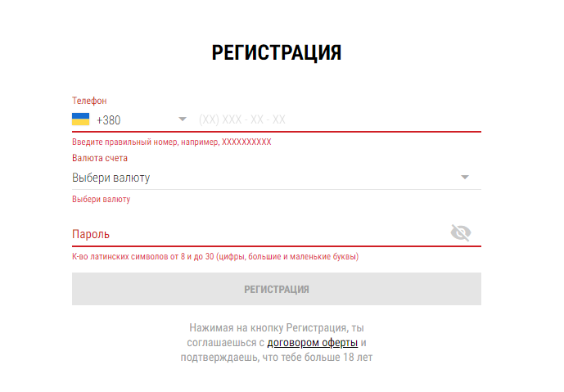Click the password requirements hint text
The width and height of the screenshot is (564, 392).
[x=215, y=256]
